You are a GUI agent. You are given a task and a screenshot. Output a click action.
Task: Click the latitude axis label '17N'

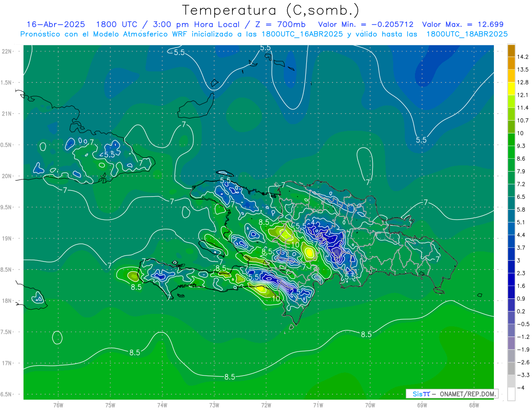[7, 363]
